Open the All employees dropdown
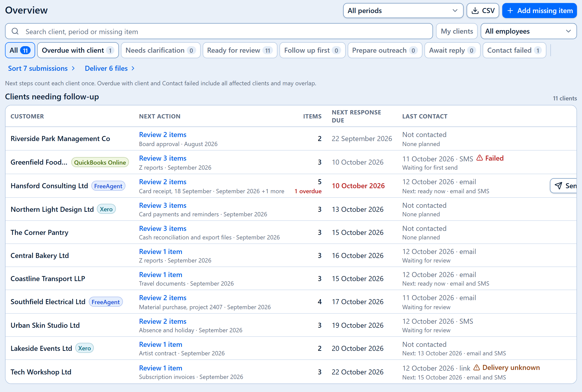This screenshot has height=392, width=582. (x=529, y=31)
